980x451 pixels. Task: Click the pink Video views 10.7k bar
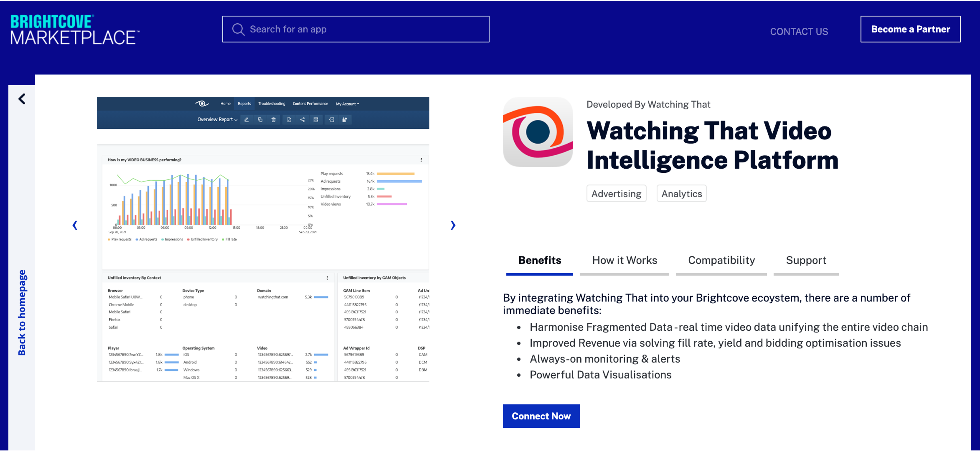tap(392, 204)
